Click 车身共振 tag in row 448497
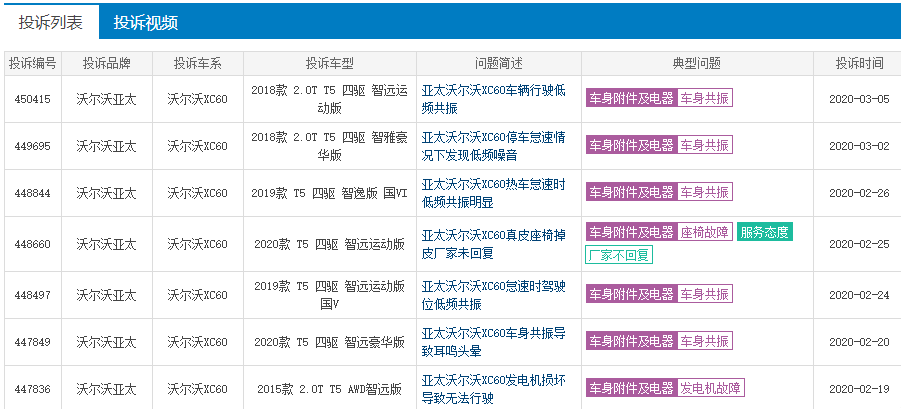Screen dimensions: 901x409 pos(704,294)
